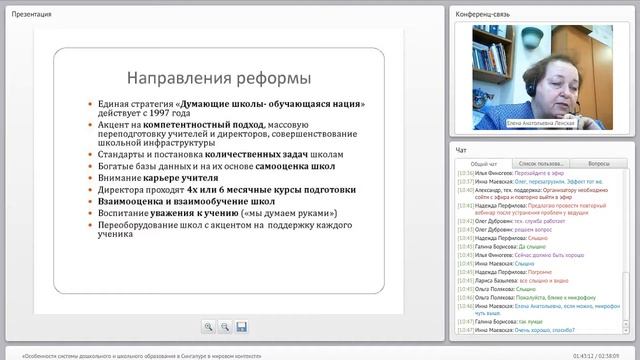This screenshot has width=640, height=360.
Task: Select Ольга Полякова message 'Слышно'
Action: coord(497,289)
